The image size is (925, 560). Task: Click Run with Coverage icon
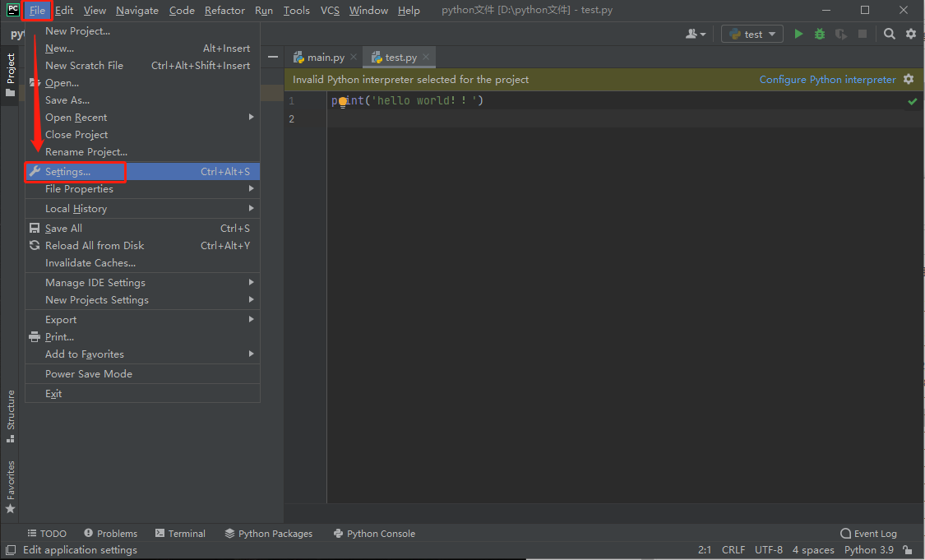[841, 35]
